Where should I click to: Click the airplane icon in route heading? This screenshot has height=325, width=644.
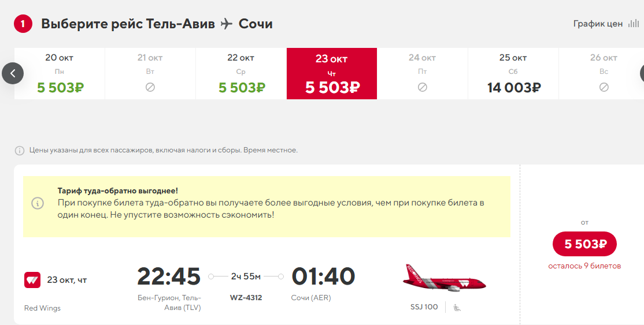(227, 24)
